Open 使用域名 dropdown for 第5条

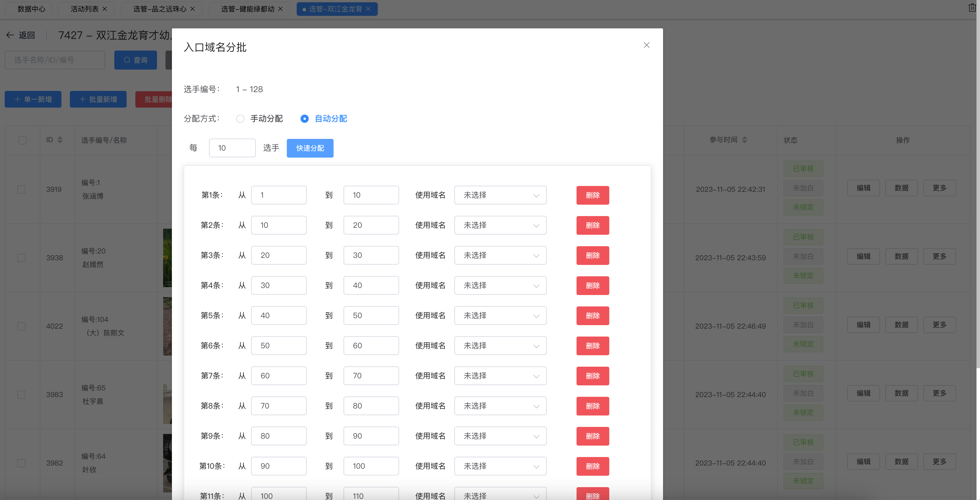pyautogui.click(x=500, y=315)
